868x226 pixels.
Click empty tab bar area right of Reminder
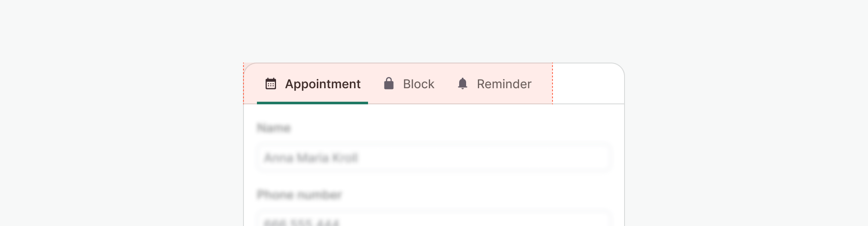coord(588,84)
